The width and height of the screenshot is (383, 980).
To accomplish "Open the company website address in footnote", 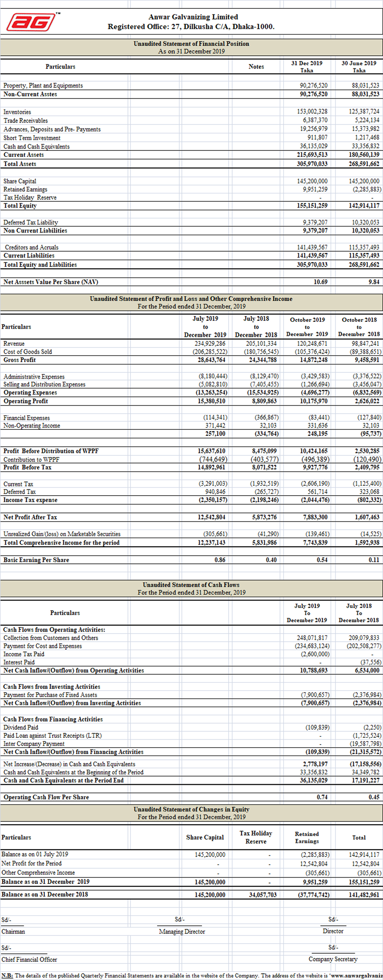I will (356, 976).
